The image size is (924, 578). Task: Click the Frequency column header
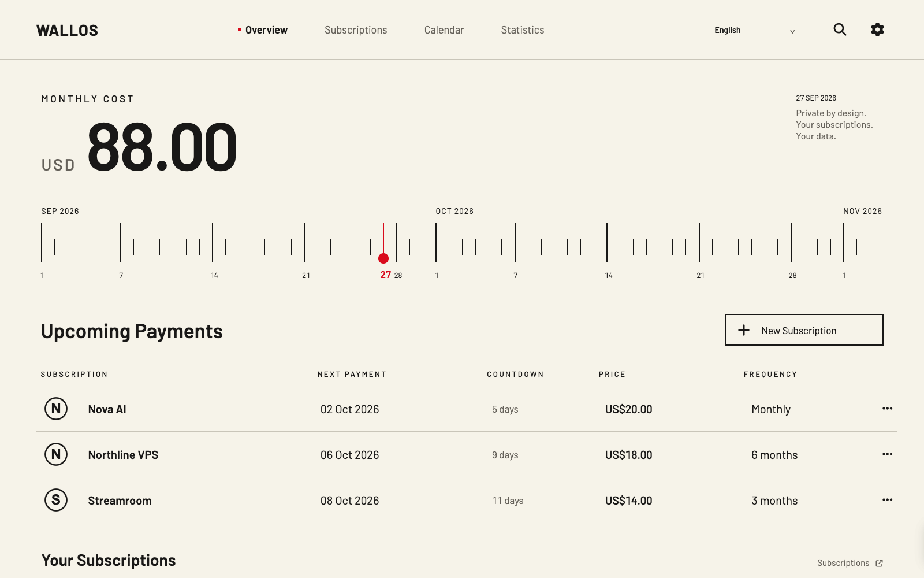[x=770, y=375]
